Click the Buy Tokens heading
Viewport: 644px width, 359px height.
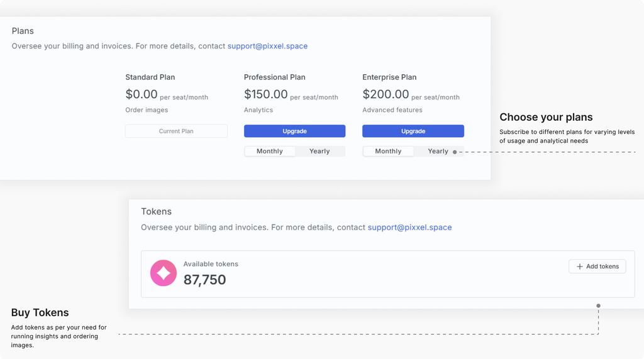pyautogui.click(x=40, y=312)
